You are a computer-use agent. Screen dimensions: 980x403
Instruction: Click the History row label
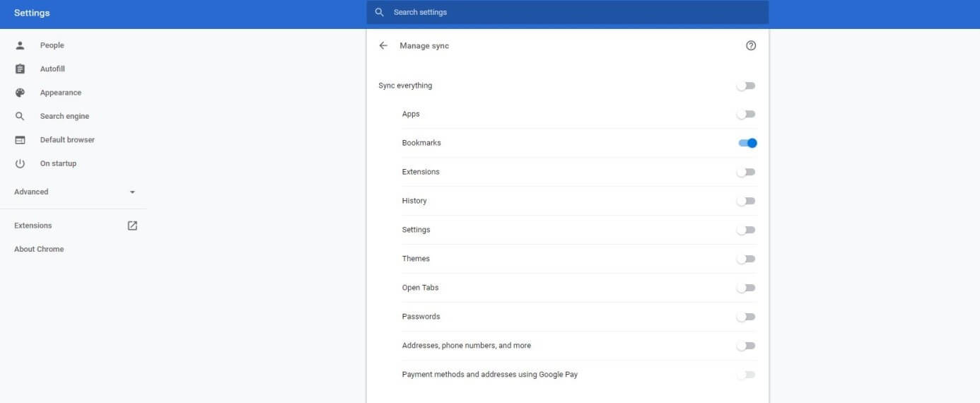pyautogui.click(x=414, y=201)
